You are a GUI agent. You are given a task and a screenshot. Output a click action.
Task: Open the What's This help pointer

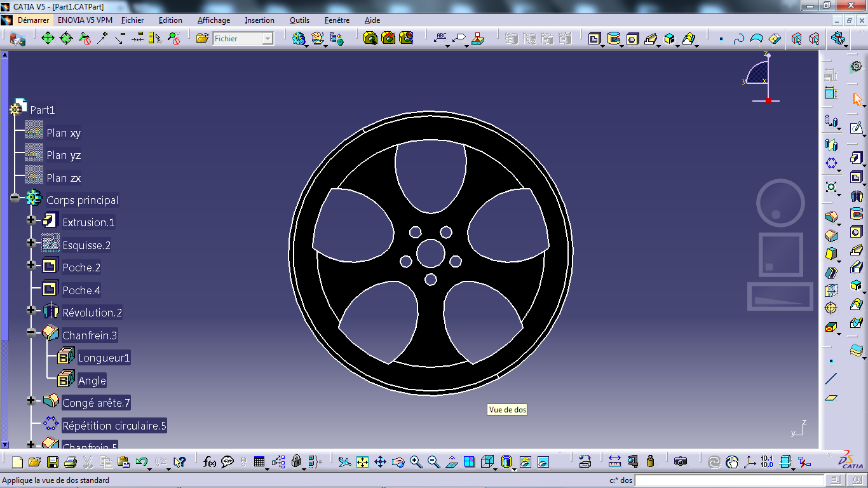coord(179,462)
